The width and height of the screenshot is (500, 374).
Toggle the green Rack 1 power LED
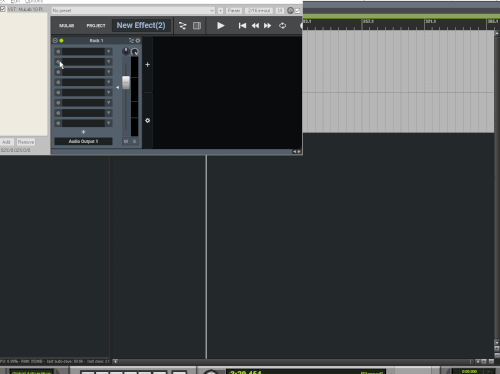[61, 41]
